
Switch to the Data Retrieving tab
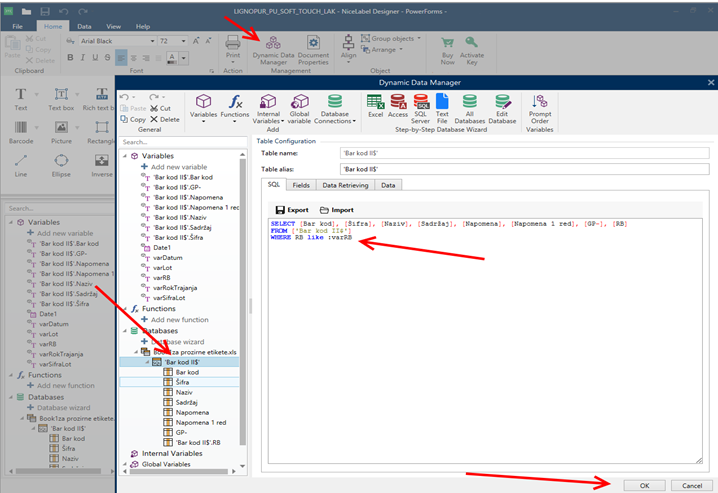coord(345,185)
